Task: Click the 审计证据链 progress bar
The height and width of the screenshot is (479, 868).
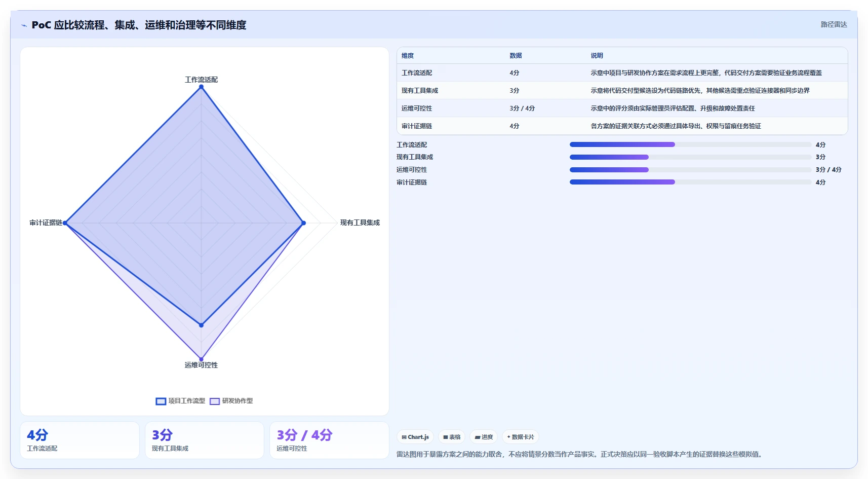Action: tap(690, 182)
